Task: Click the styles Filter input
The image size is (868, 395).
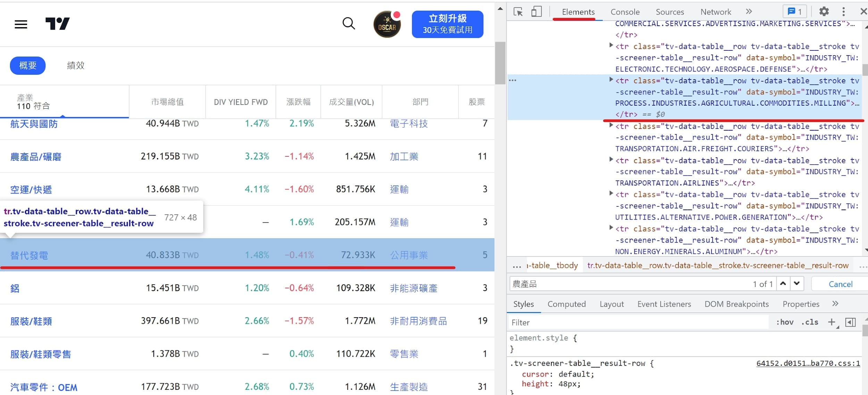Action: point(639,322)
